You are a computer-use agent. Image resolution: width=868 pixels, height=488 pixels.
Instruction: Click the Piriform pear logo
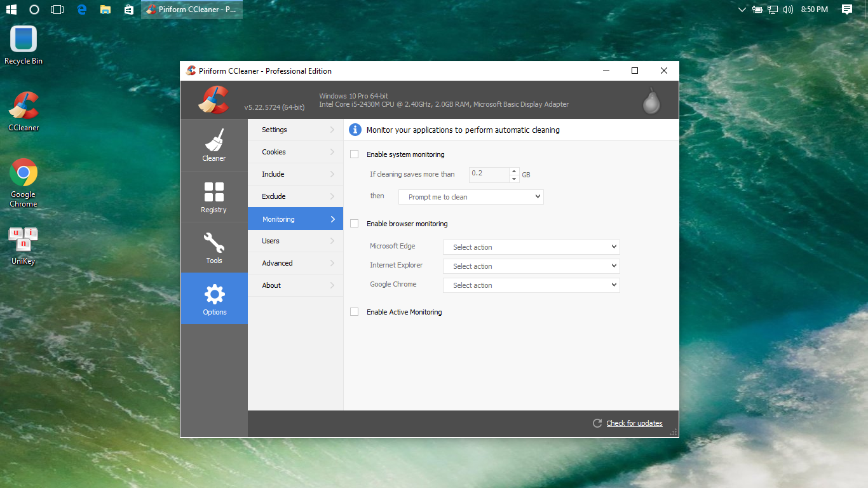coord(651,100)
